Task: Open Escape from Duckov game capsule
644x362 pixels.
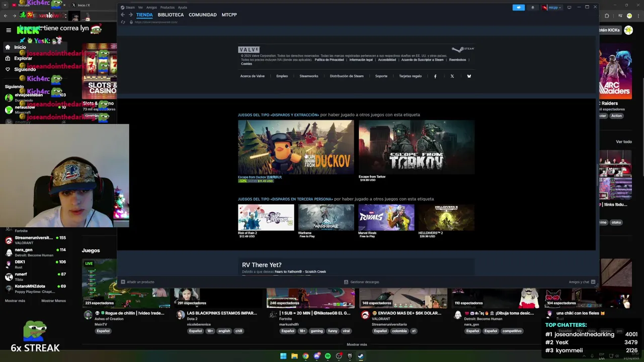Action: 296,147
